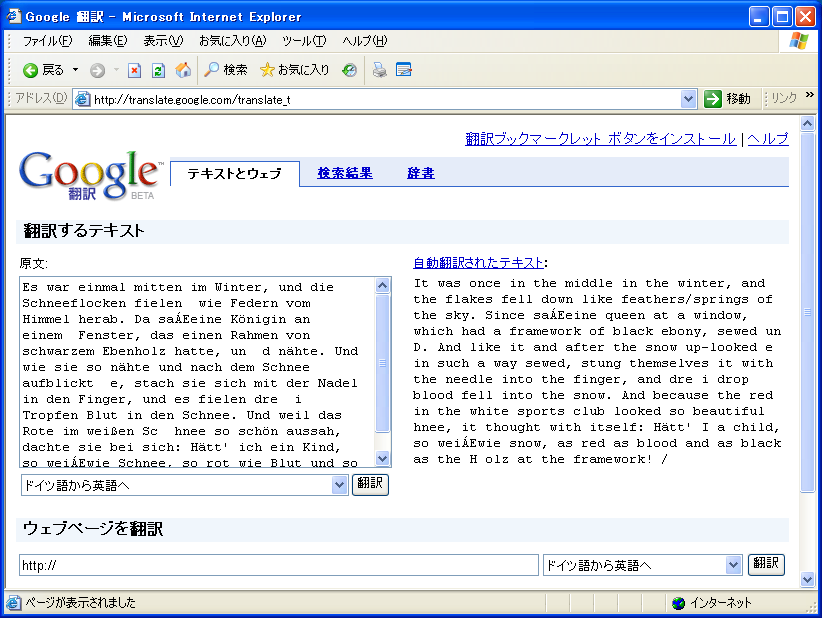Click the address bar URL field

(385, 99)
